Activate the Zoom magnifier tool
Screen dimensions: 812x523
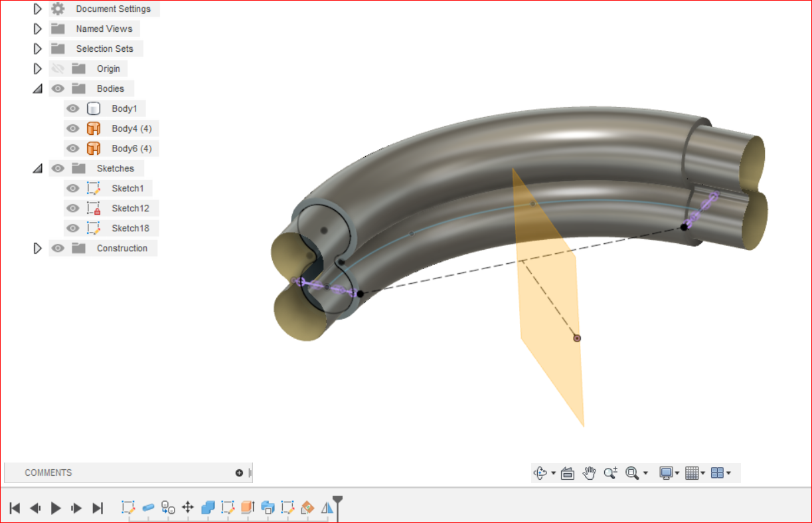610,473
